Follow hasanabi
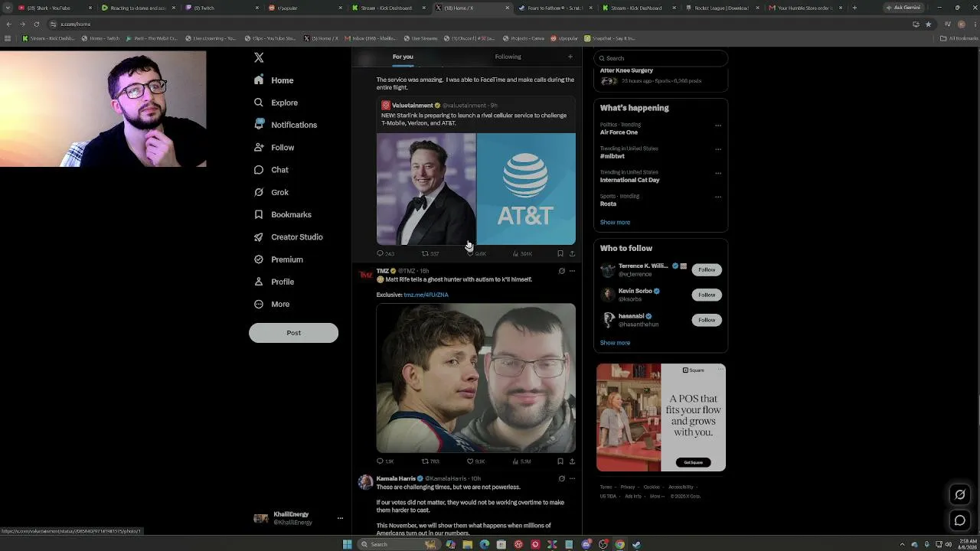 (x=707, y=320)
